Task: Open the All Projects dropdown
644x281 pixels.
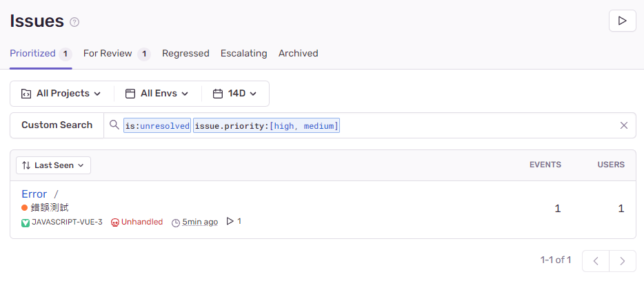Action: [61, 94]
